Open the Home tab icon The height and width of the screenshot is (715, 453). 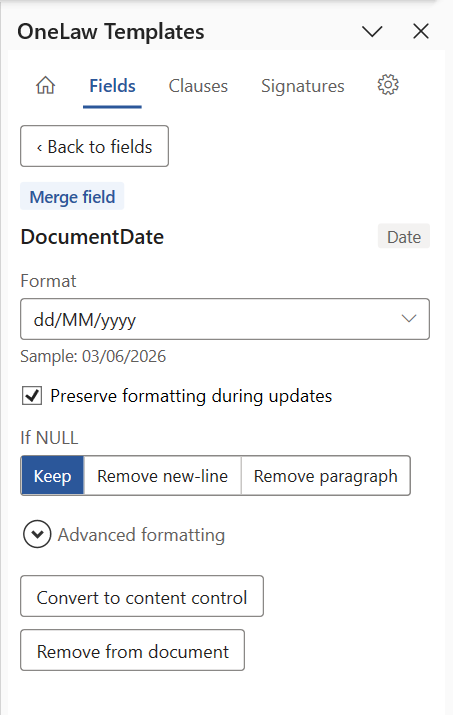pyautogui.click(x=46, y=85)
